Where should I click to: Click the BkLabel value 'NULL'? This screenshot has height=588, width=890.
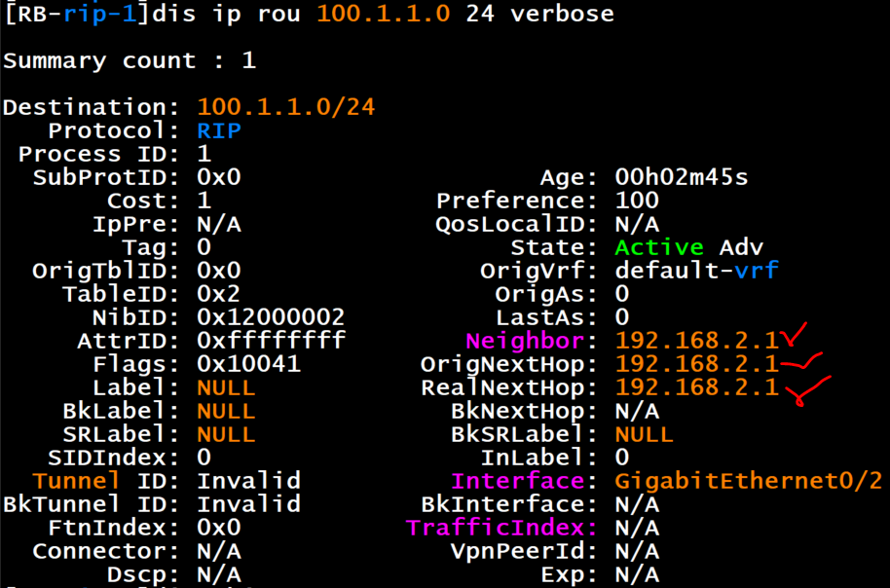point(227,411)
